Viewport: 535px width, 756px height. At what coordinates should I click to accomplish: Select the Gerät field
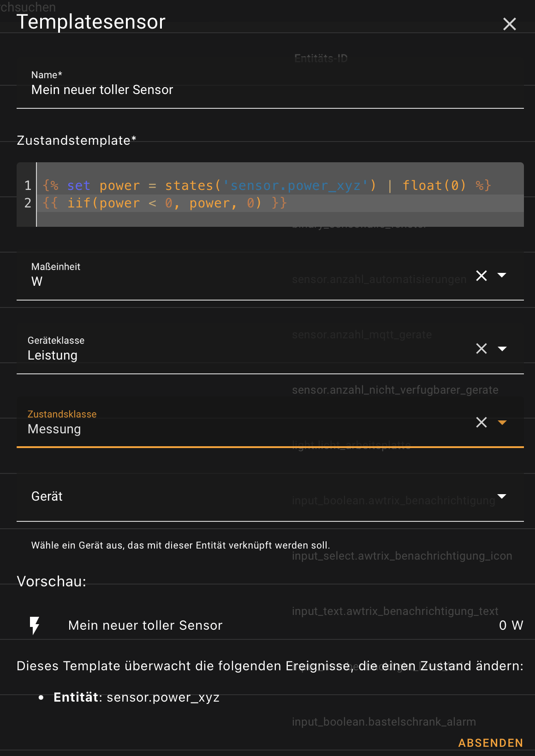[x=270, y=496]
